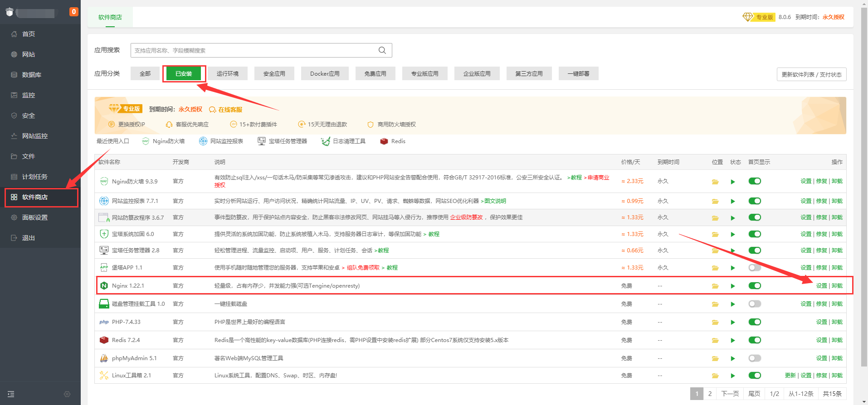Screen dimensions: 868x405
Task: Click status play icon for phpMyAdmin 5.1
Action: point(733,359)
